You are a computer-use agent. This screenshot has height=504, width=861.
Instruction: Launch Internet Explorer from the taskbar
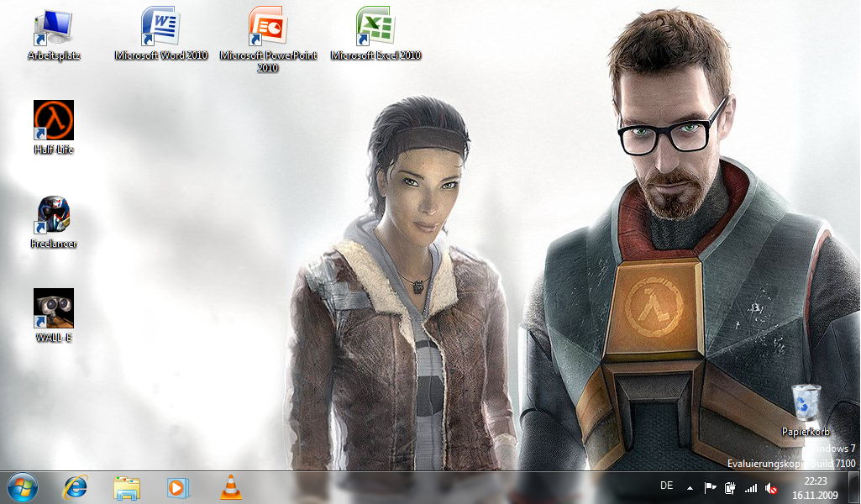click(76, 487)
